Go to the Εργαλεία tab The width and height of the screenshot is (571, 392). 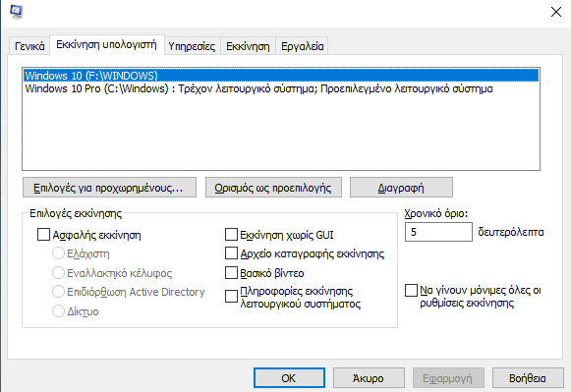tap(303, 46)
